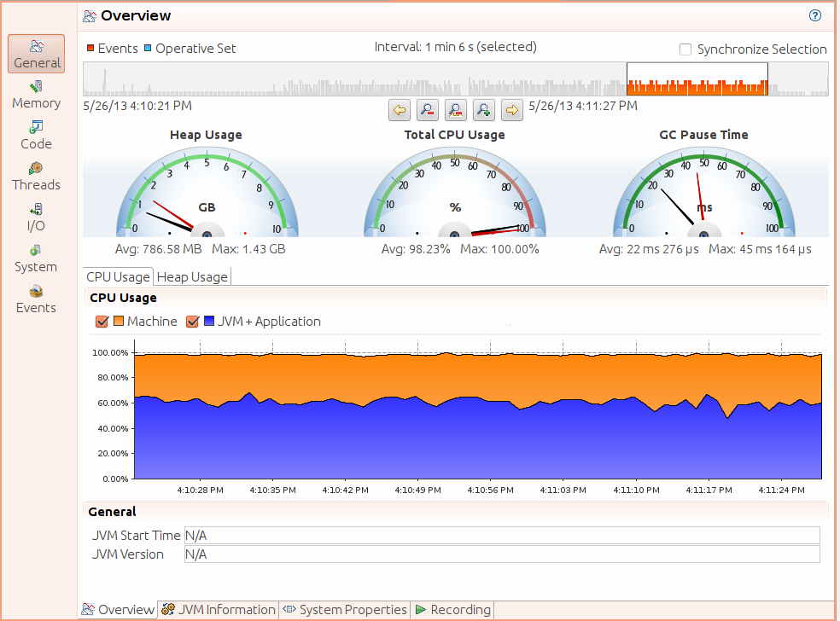Open the Code section in sidebar

pyautogui.click(x=37, y=136)
